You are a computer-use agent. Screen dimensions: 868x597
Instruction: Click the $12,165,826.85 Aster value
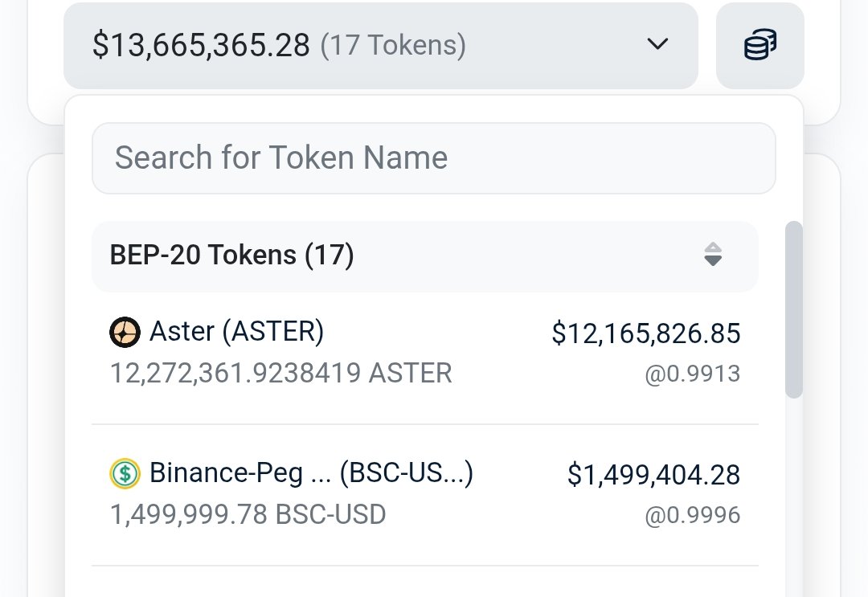click(645, 333)
